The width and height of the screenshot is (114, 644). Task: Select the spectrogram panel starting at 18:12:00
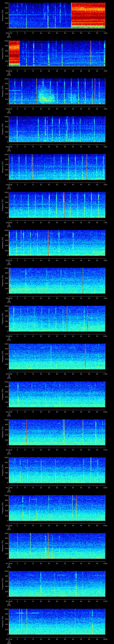(57, 432)
